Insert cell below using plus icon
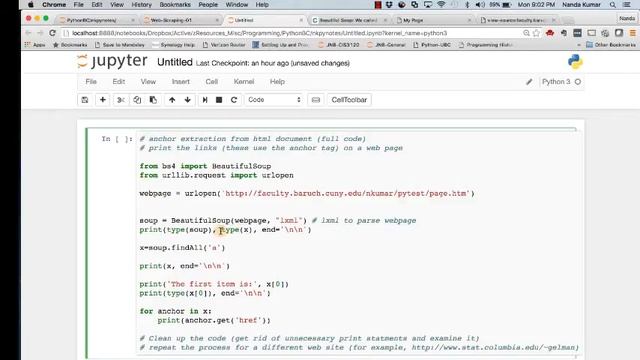 pyautogui.click(x=102, y=100)
